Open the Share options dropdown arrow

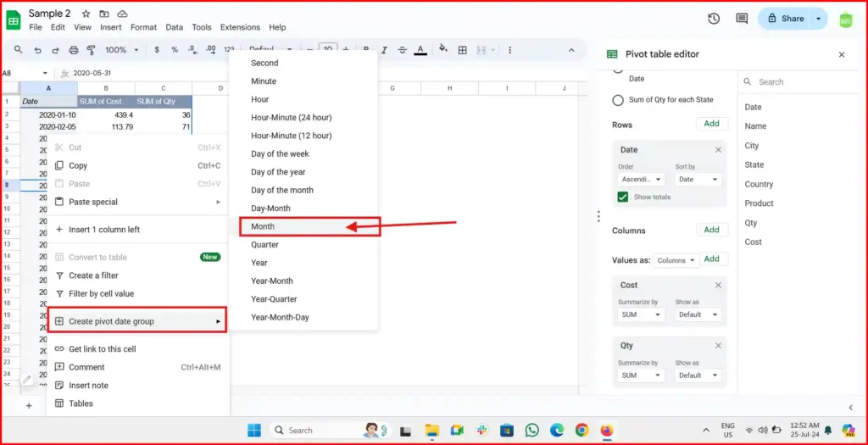click(x=818, y=19)
